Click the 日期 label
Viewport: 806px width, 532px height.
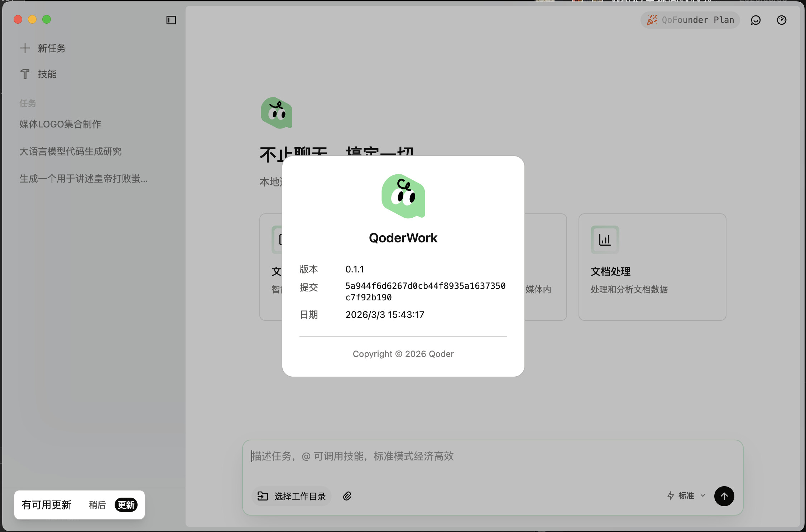309,315
